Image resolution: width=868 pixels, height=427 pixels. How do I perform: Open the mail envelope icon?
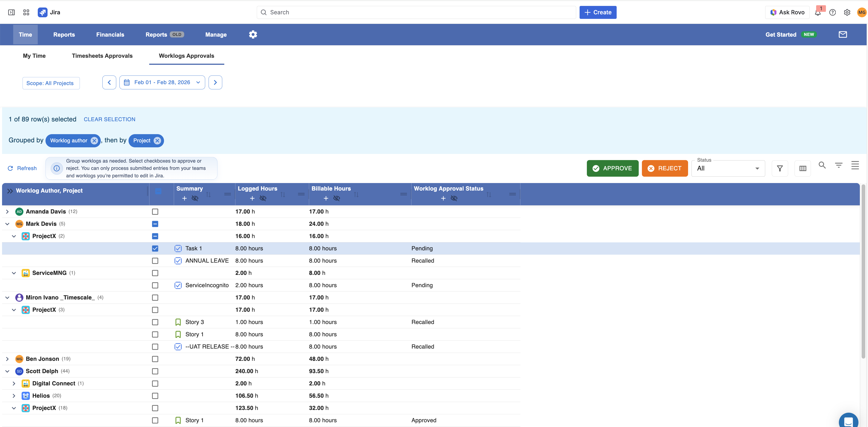pos(843,34)
